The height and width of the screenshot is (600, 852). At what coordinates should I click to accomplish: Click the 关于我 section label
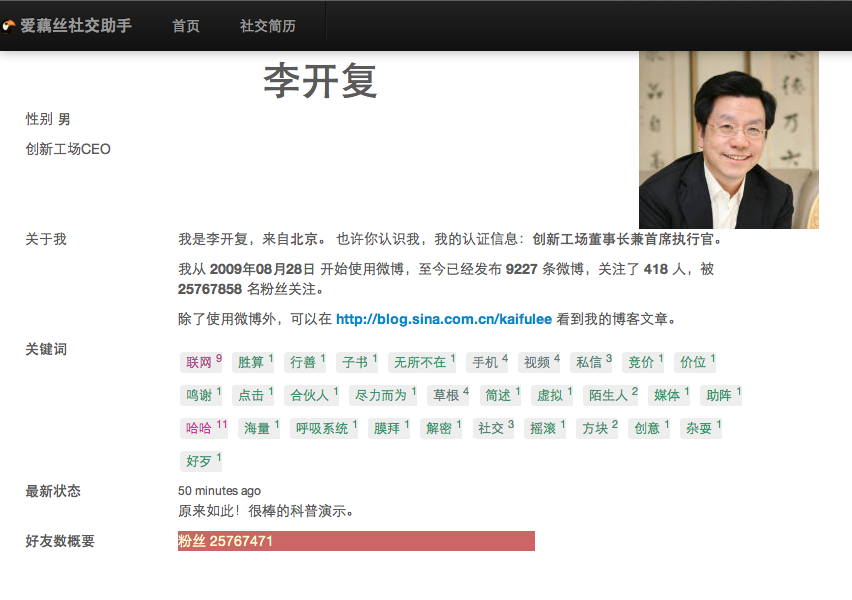(x=46, y=239)
